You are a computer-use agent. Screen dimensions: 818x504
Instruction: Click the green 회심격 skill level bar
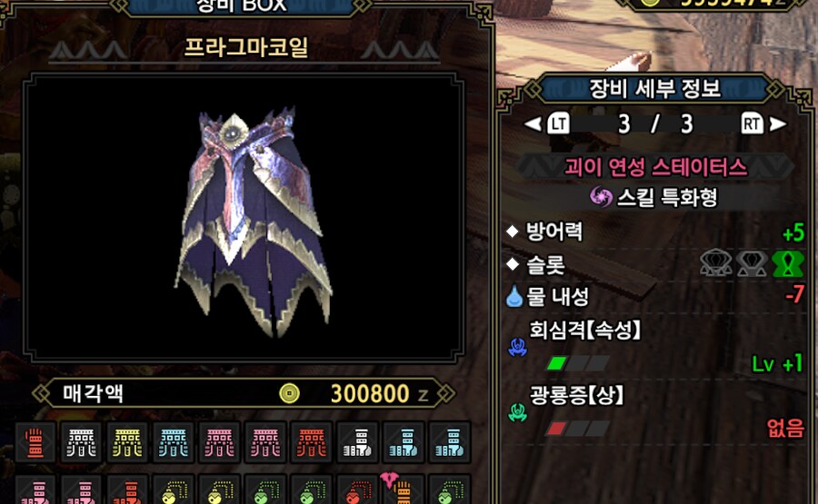(x=577, y=362)
